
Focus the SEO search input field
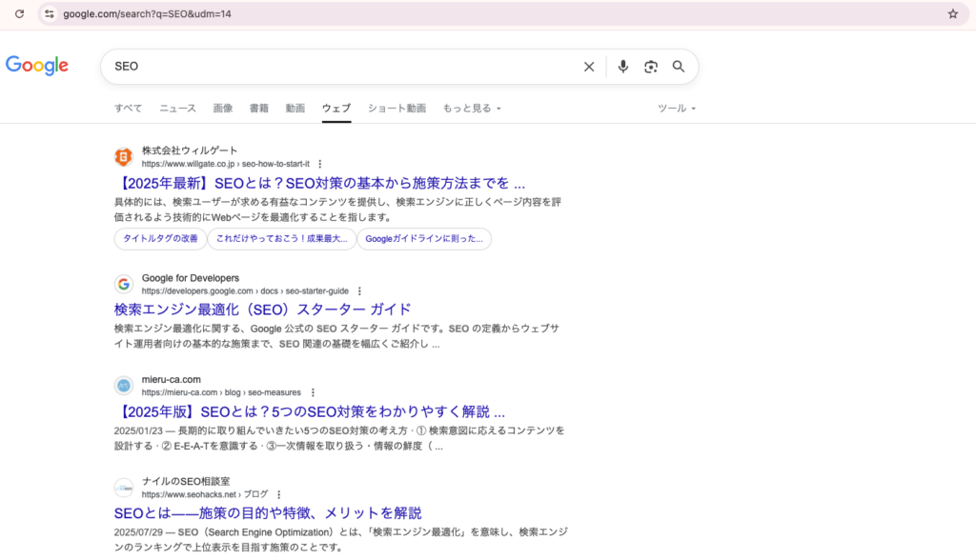(342, 67)
